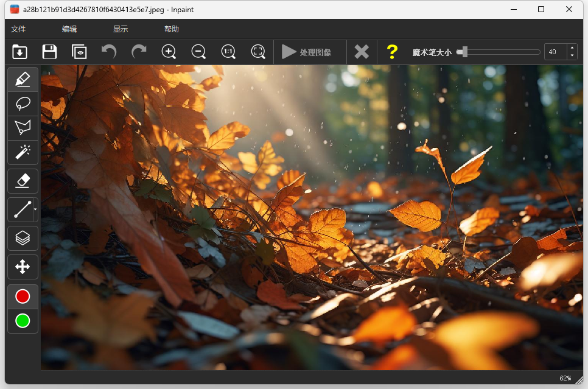Toggle the original image preview eye icon
Screen dimensions: 588x389
point(79,52)
